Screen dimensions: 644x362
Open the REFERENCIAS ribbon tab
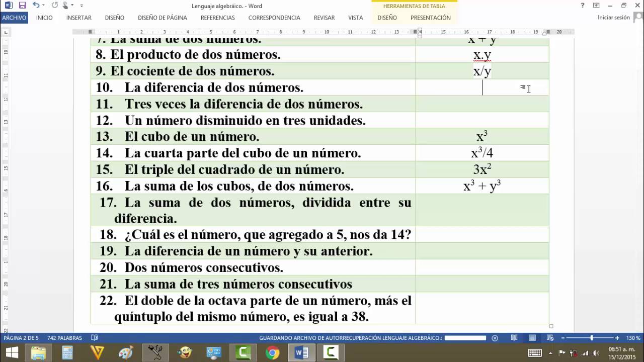pos(218,18)
